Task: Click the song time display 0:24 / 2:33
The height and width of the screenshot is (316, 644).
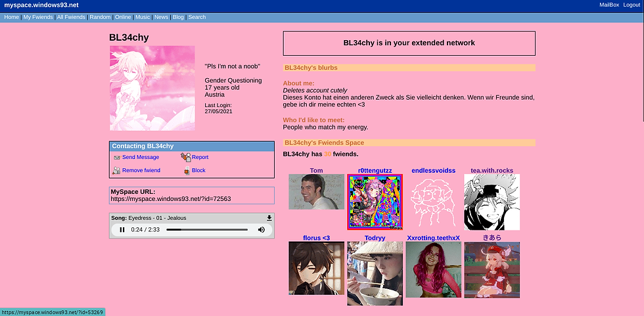Action: click(x=145, y=230)
